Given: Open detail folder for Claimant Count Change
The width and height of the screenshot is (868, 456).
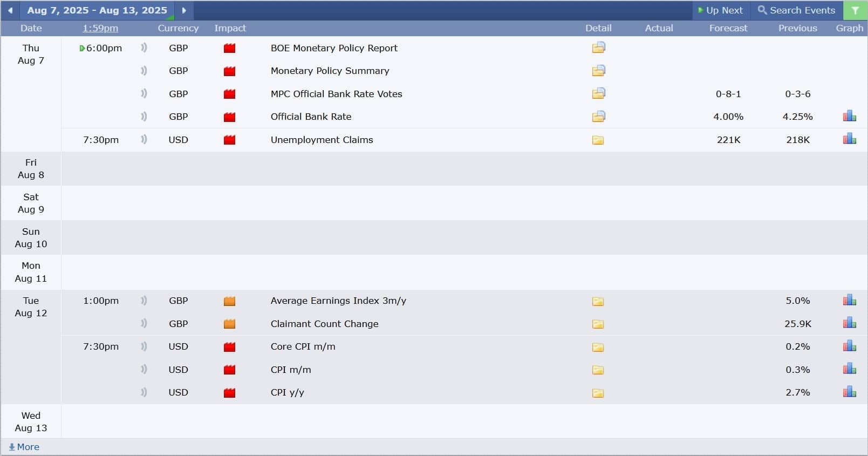Looking at the screenshot, I should point(598,324).
